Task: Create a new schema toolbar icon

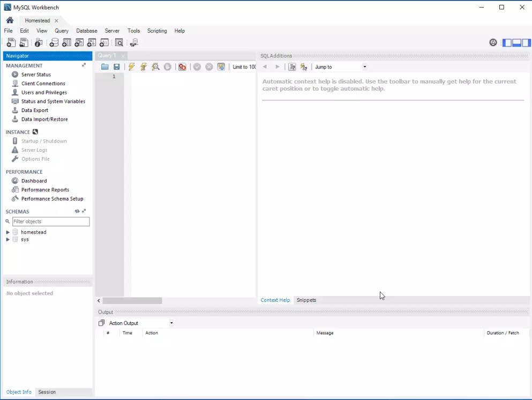Action: click(x=54, y=42)
